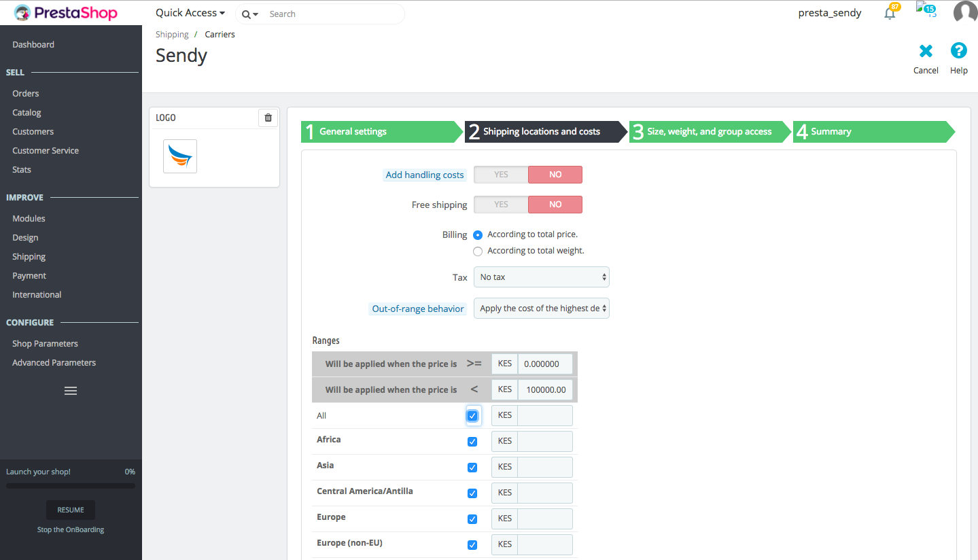Open Payment in the sidebar
This screenshot has height=560, width=978.
29,276
